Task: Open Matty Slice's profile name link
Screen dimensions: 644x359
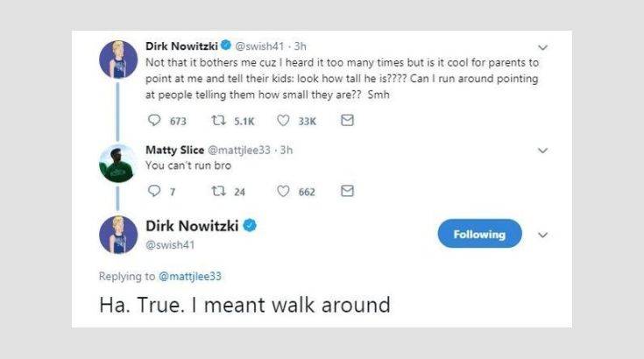Action: point(173,150)
